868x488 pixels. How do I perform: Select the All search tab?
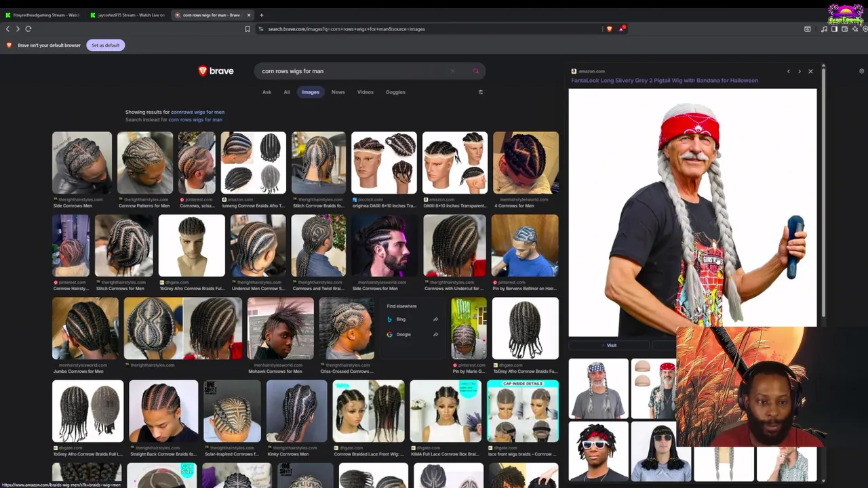pyautogui.click(x=287, y=92)
